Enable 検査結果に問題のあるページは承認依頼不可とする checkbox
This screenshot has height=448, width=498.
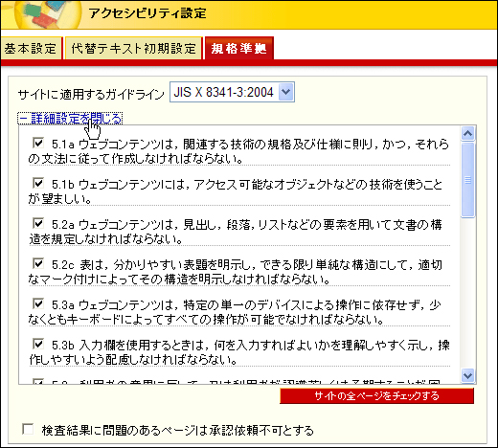pyautogui.click(x=28, y=429)
